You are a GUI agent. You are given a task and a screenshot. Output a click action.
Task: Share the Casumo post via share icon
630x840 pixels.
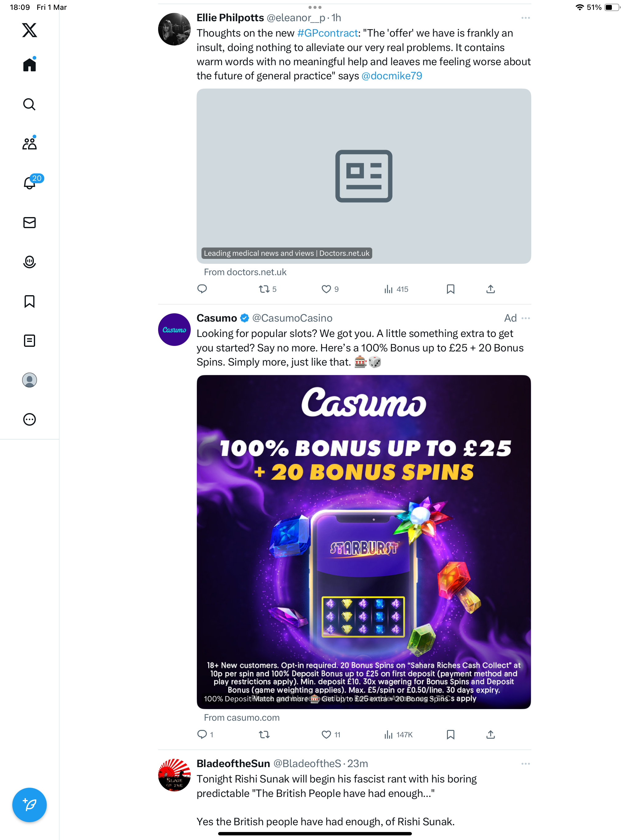click(x=490, y=735)
